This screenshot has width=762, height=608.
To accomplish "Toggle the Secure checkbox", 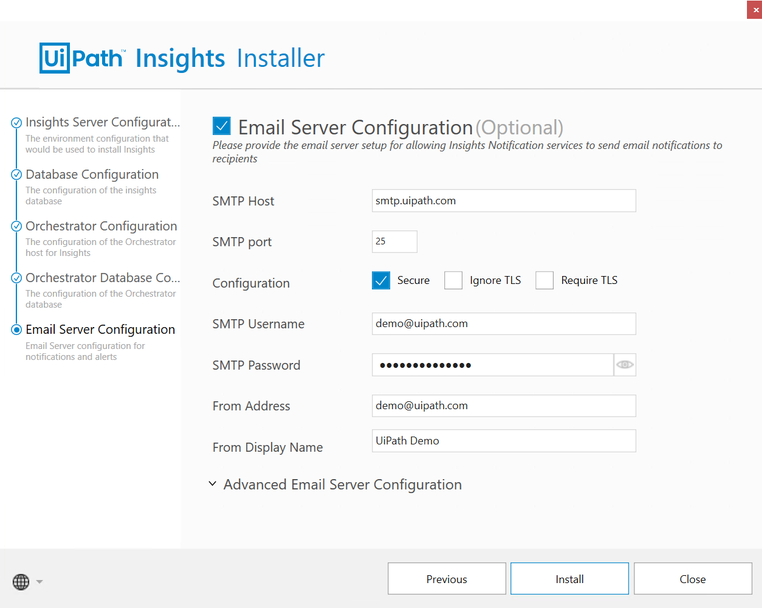I will click(x=381, y=280).
